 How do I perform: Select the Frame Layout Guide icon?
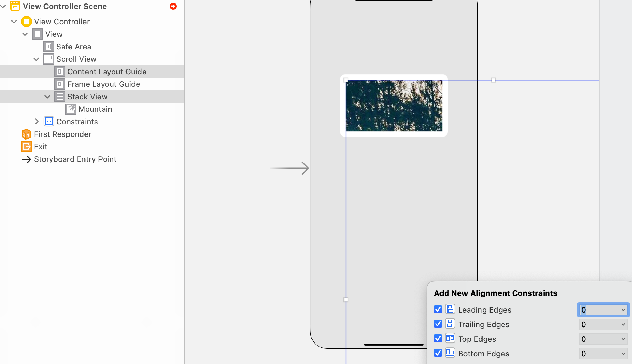click(59, 84)
